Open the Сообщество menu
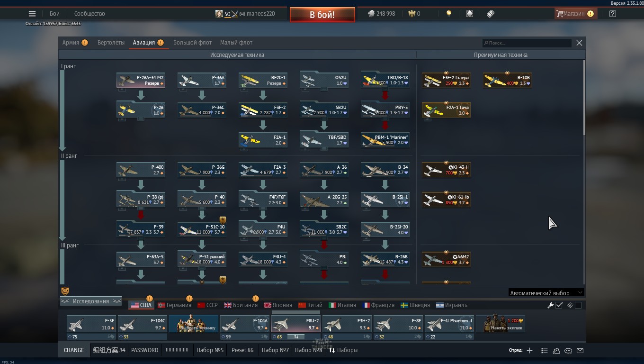 (89, 14)
